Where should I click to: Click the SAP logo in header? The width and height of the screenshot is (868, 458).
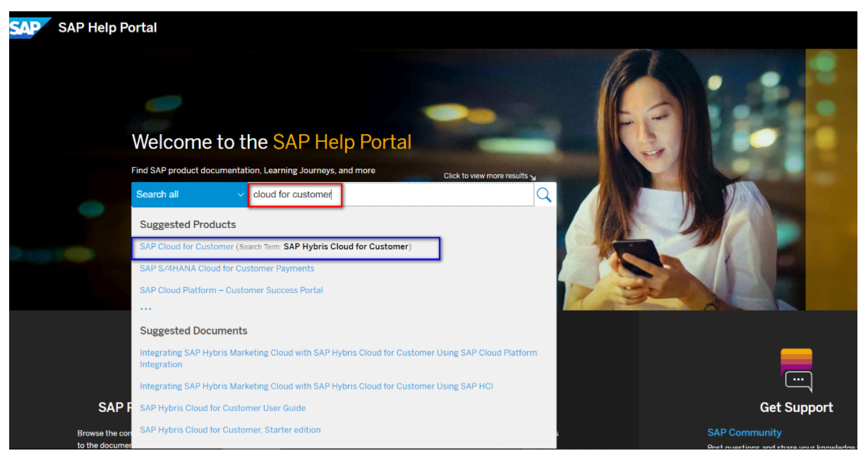[x=30, y=28]
